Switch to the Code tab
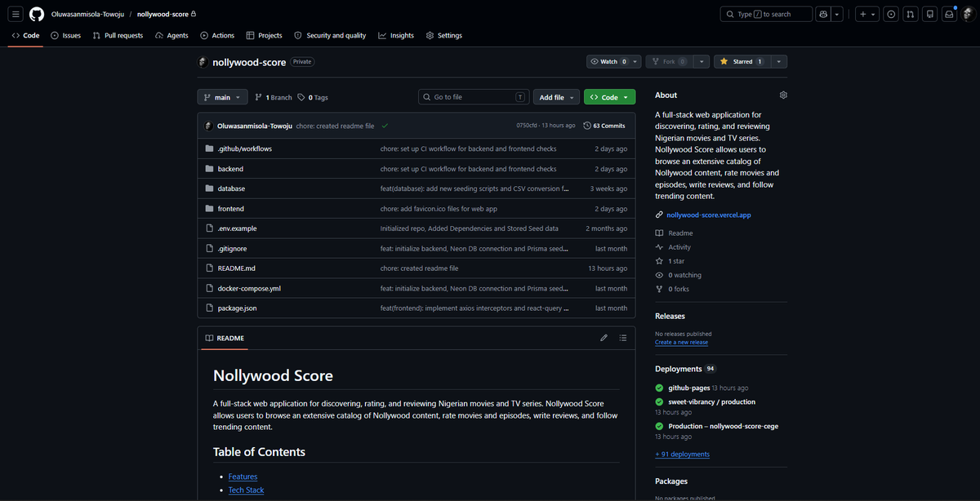Viewport: 980px width, 501px height. [25, 35]
